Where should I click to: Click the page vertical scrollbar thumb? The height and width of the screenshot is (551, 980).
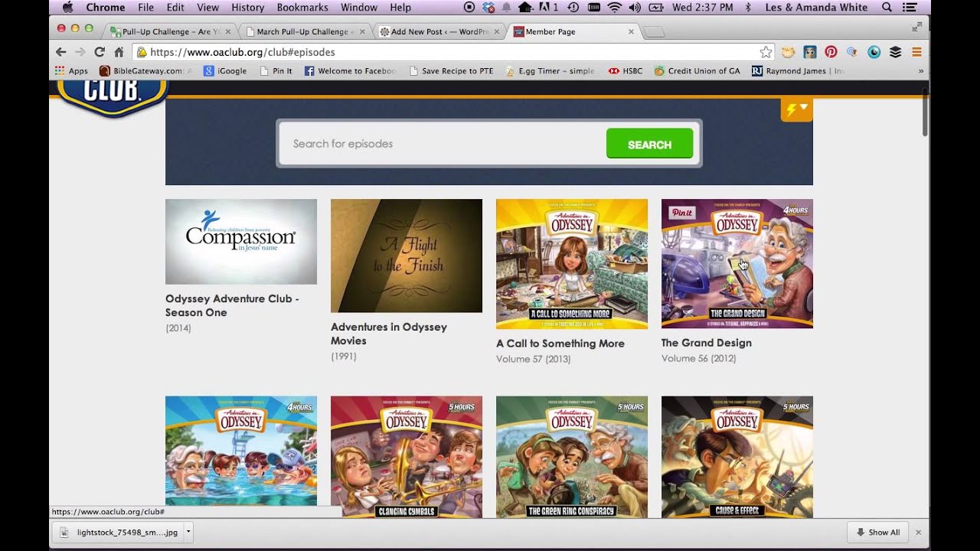925,113
